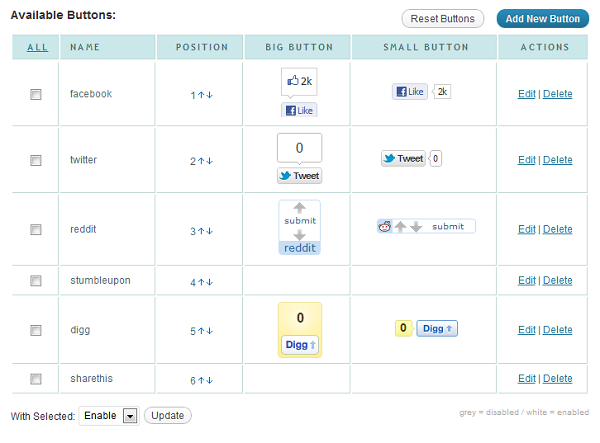The width and height of the screenshot is (600, 443).
Task: Click the ACTIONS column header
Action: 545,47
